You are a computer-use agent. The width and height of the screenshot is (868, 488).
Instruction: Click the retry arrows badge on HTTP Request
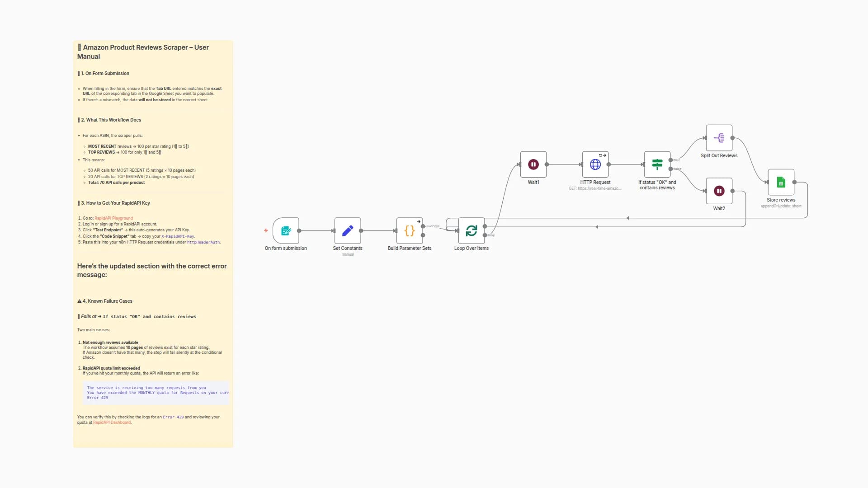click(x=601, y=155)
